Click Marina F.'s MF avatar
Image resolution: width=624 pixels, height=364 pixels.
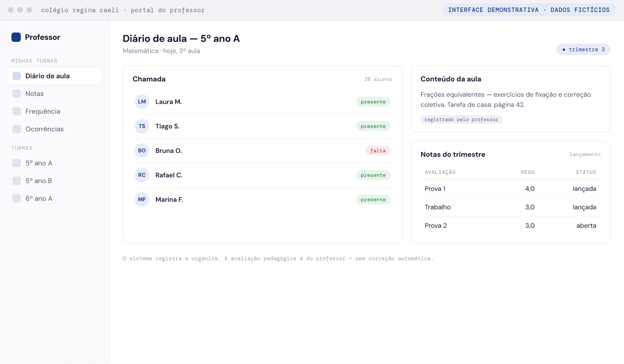tap(142, 199)
